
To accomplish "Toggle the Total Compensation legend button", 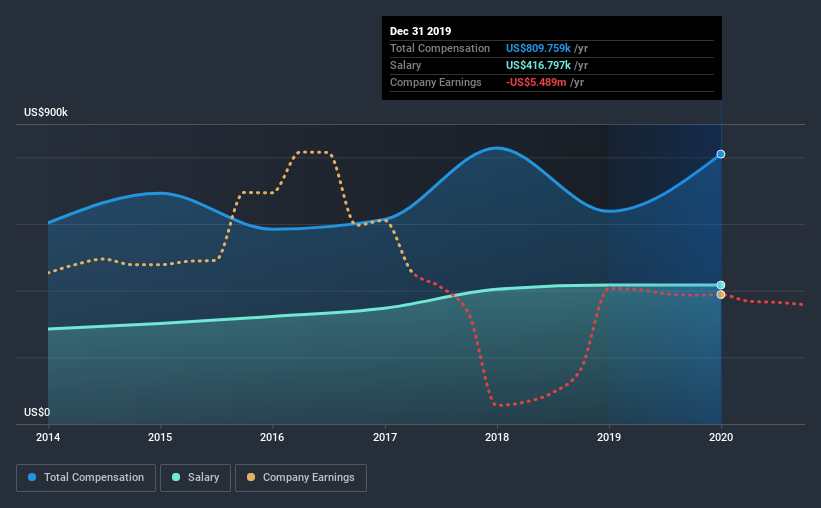I will (x=86, y=478).
